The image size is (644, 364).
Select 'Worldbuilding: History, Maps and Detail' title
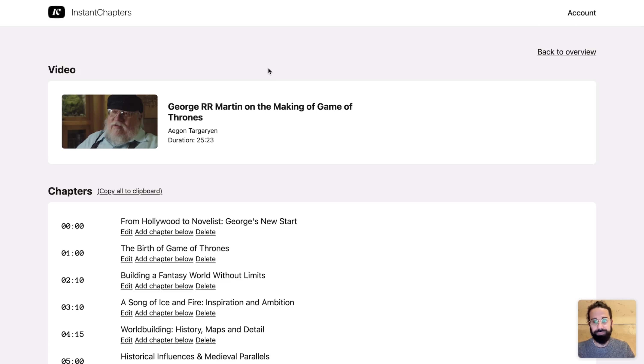[x=192, y=329]
